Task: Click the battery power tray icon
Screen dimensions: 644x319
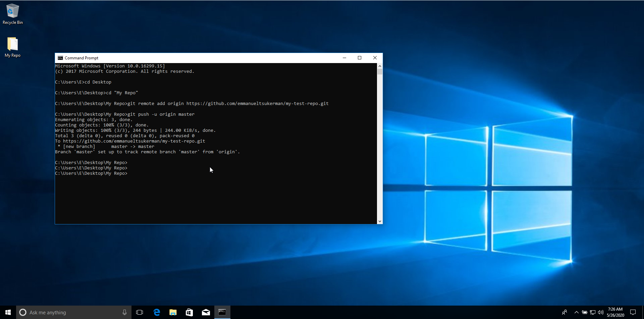Action: tap(584, 312)
